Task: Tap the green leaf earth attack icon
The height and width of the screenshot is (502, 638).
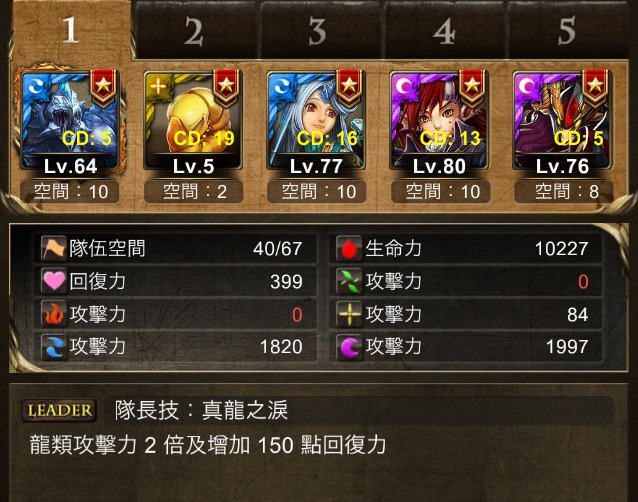Action: [349, 281]
